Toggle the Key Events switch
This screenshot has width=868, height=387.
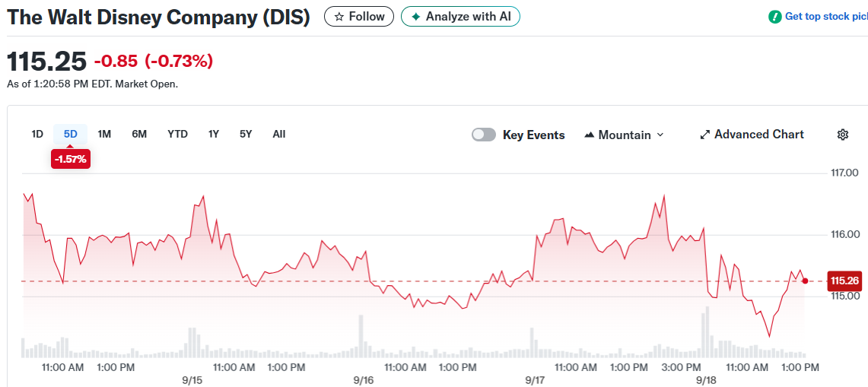pyautogui.click(x=483, y=135)
